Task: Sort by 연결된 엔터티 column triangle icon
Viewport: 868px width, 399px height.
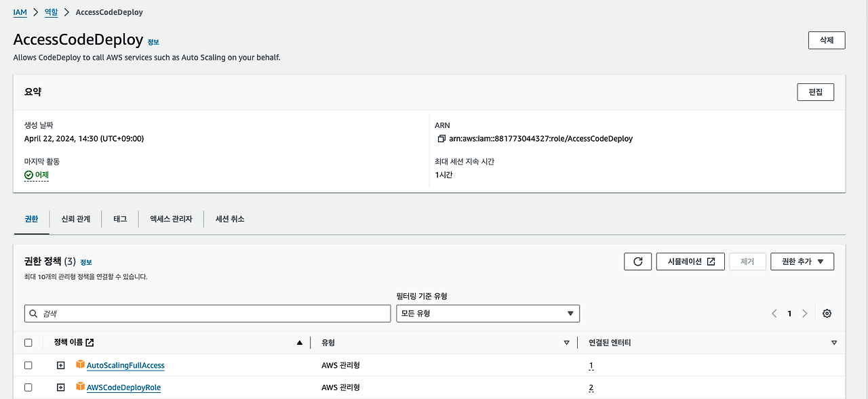Action: (x=834, y=343)
